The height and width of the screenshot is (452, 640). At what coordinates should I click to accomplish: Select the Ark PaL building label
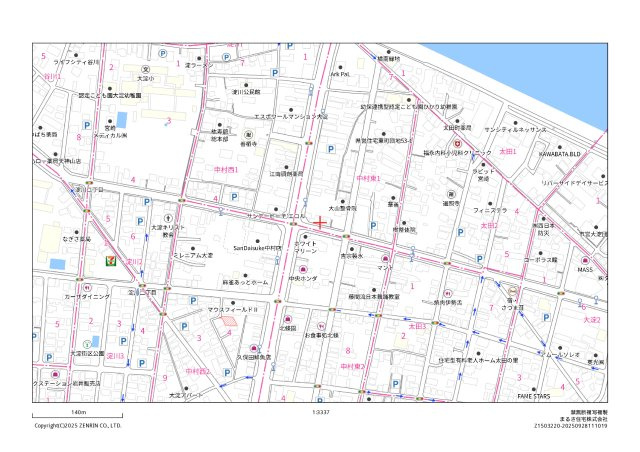(340, 73)
